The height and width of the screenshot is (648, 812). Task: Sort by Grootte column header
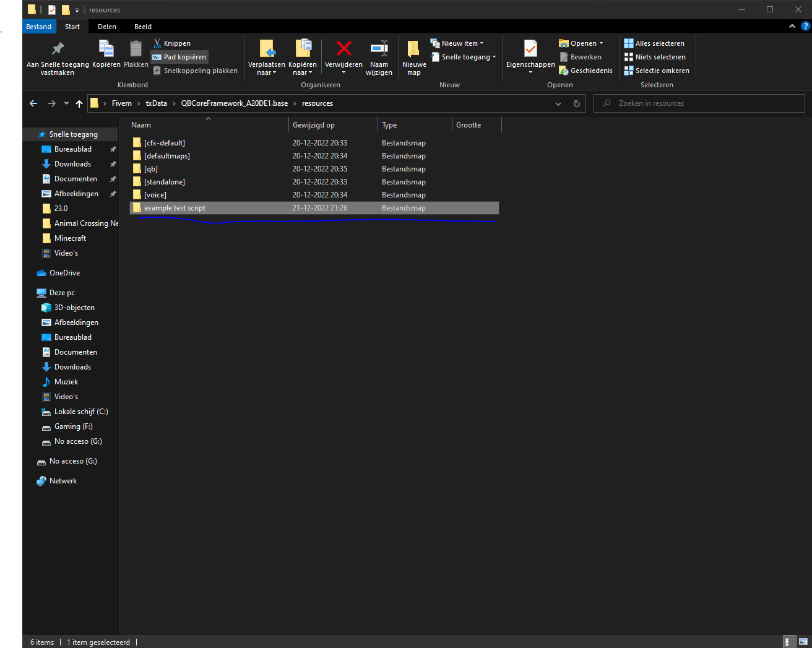(x=477, y=125)
